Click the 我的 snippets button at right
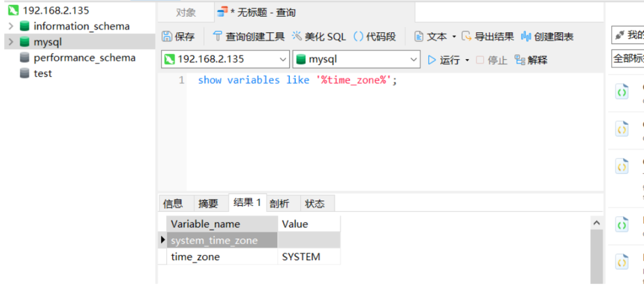Viewport: 644px width, 293px height. tap(627, 35)
